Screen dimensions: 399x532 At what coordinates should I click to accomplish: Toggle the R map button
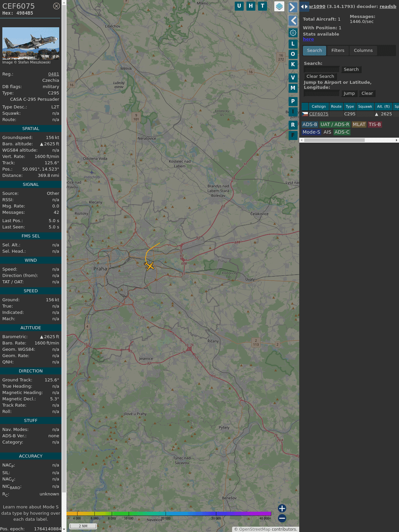click(293, 125)
